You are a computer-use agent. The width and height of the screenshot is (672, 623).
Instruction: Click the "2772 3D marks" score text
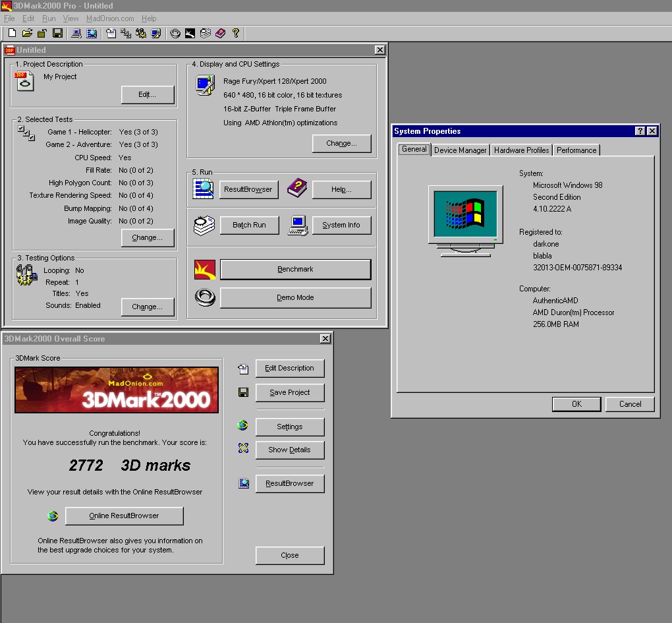coord(130,465)
